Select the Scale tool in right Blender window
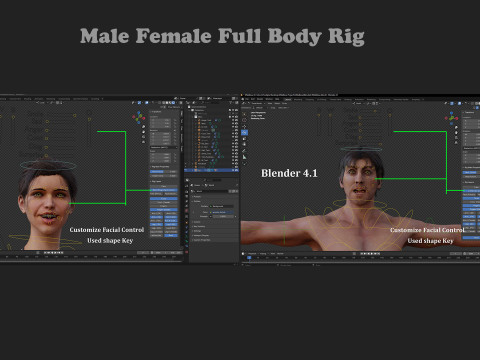 tap(244, 139)
